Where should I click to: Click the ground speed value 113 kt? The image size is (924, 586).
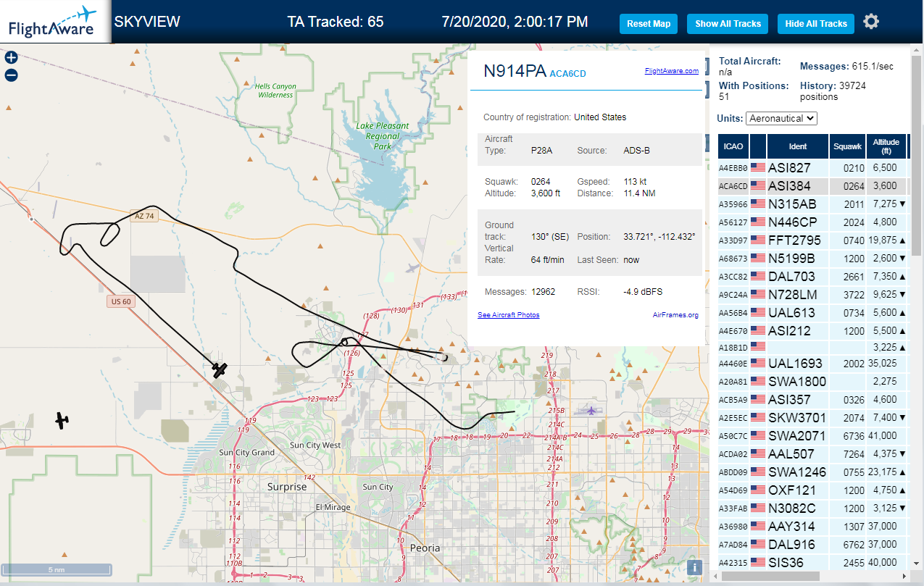(x=636, y=182)
